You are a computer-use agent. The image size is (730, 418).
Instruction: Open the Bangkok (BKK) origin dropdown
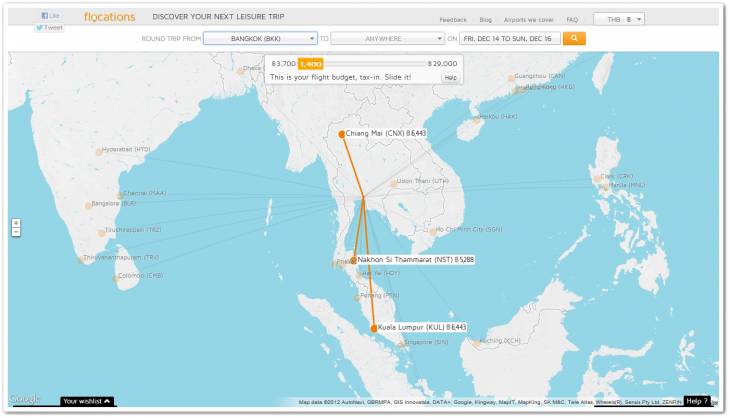click(x=259, y=38)
